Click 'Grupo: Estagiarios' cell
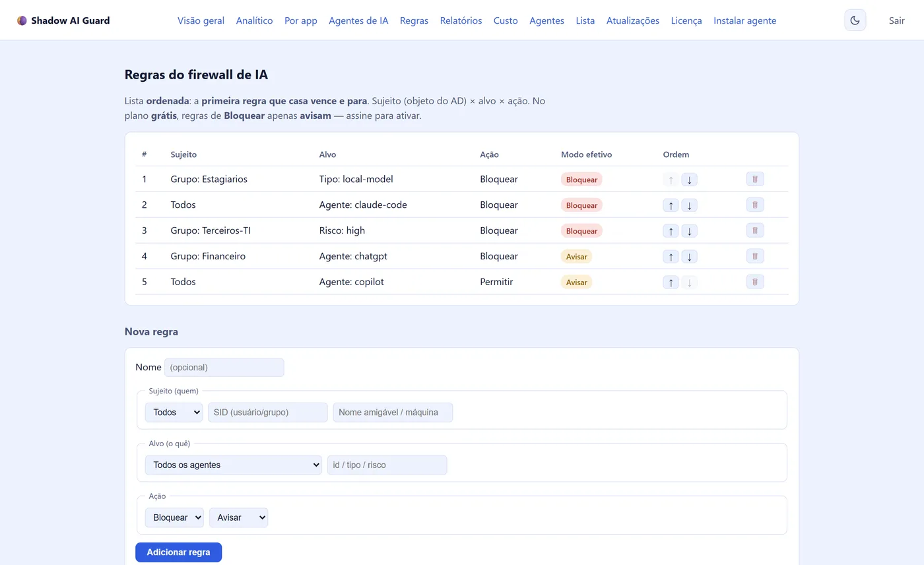Image resolution: width=924 pixels, height=565 pixels. (209, 179)
